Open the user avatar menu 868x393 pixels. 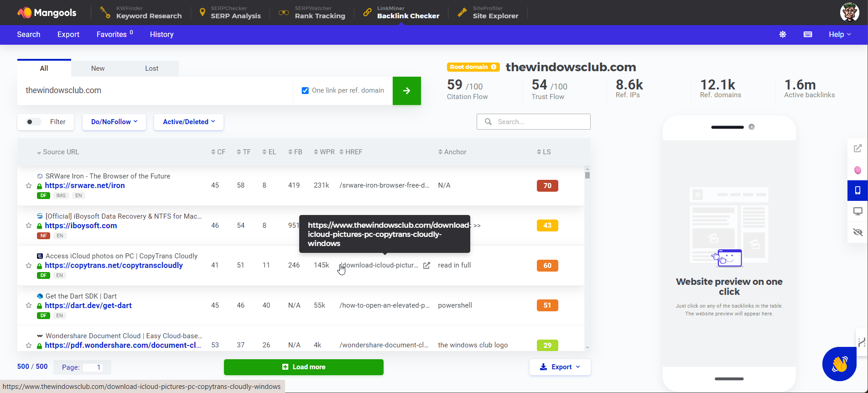pos(849,12)
